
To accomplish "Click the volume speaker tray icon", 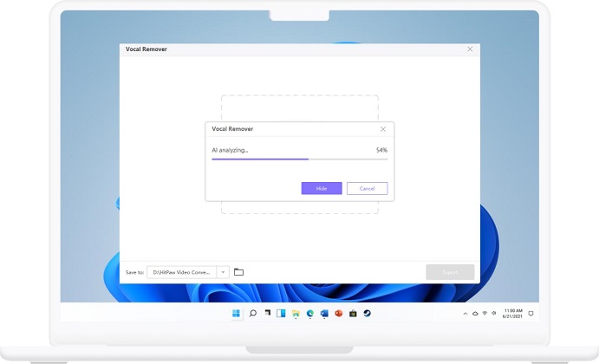I will 494,313.
